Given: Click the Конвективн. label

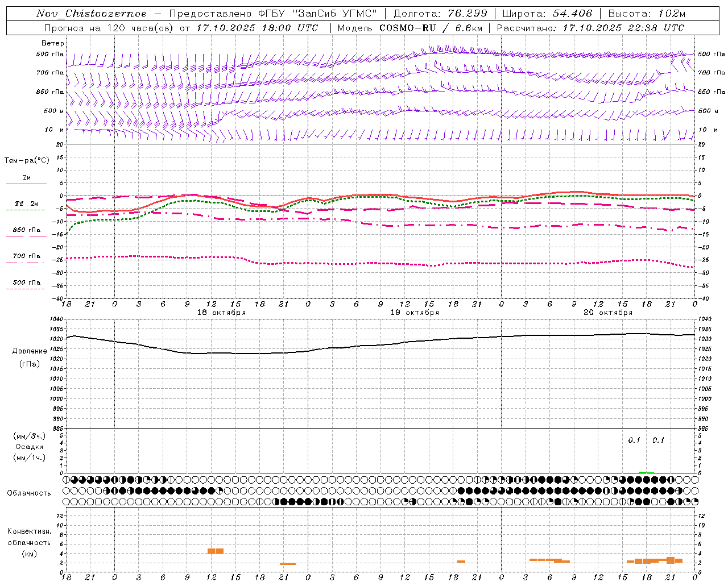Looking at the screenshot, I should click(29, 531).
